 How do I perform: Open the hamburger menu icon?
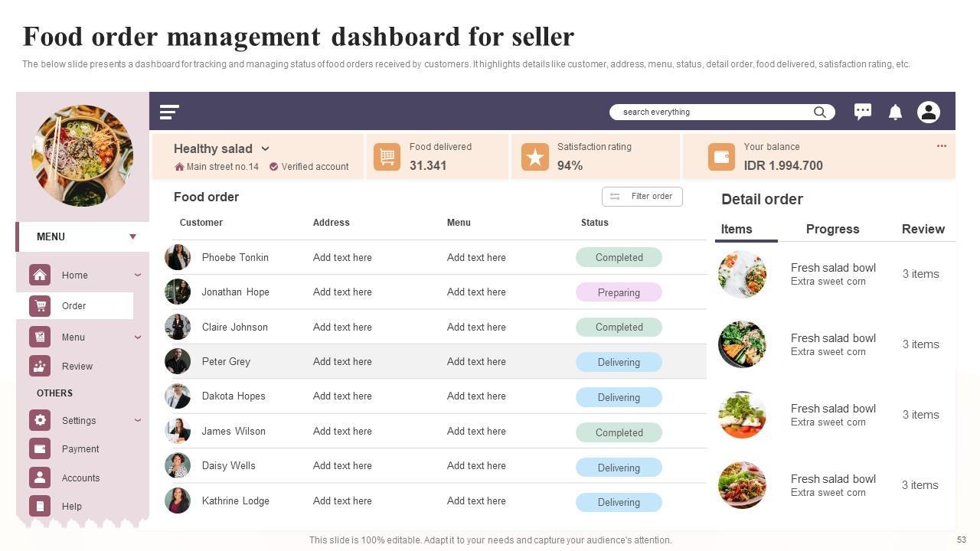tap(169, 112)
